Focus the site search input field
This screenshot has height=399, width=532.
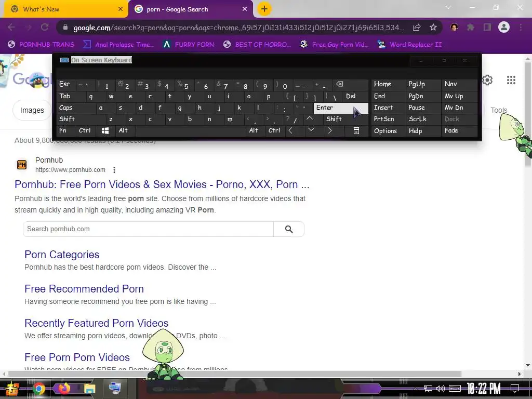[x=148, y=229]
